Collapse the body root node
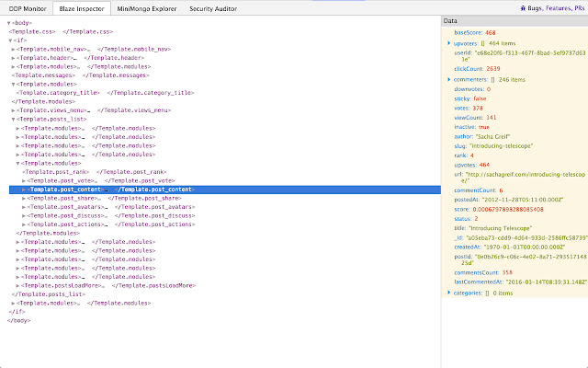 coord(8,22)
